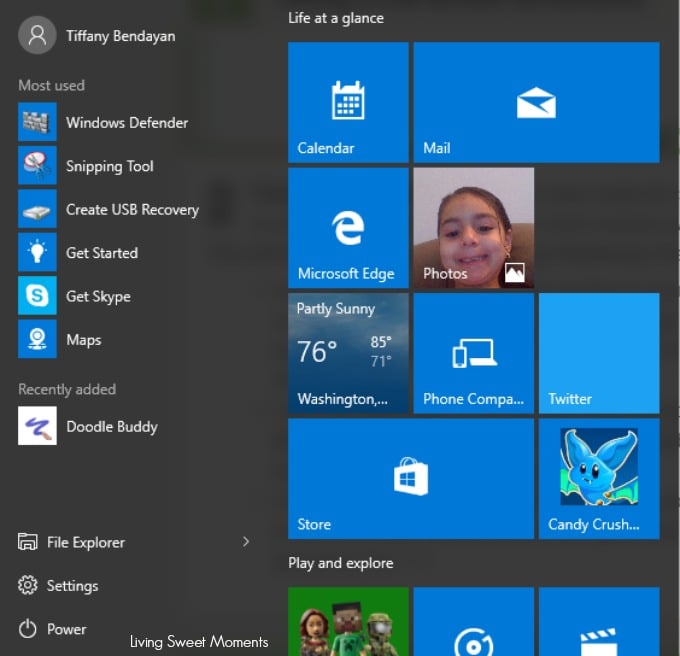Click the File Explorer text label
Viewport: 680px width, 656px height.
pos(86,542)
